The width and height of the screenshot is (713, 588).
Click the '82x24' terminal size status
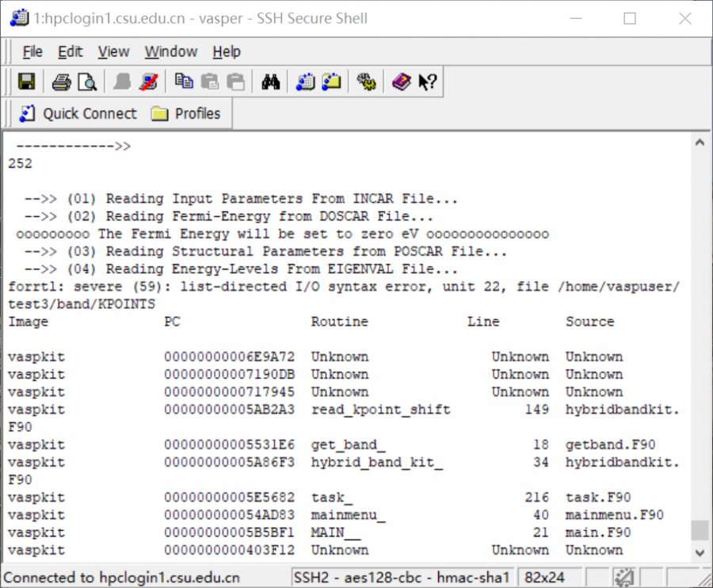click(x=544, y=578)
